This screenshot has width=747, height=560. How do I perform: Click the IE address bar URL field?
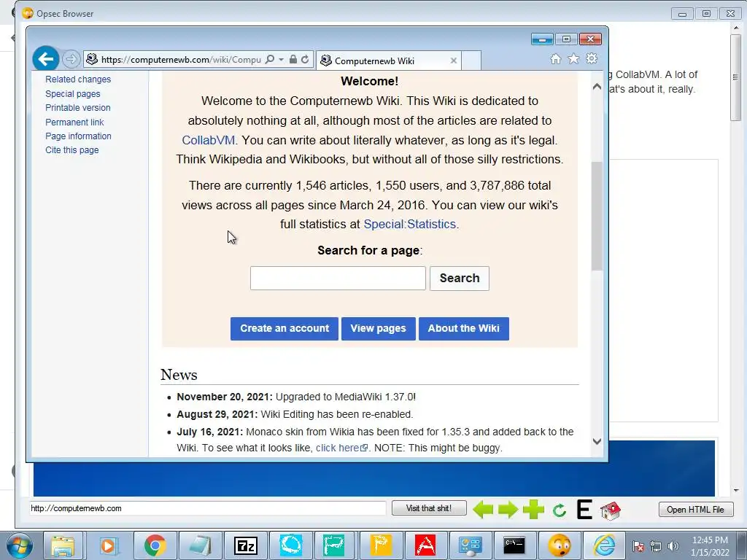pyautogui.click(x=181, y=60)
